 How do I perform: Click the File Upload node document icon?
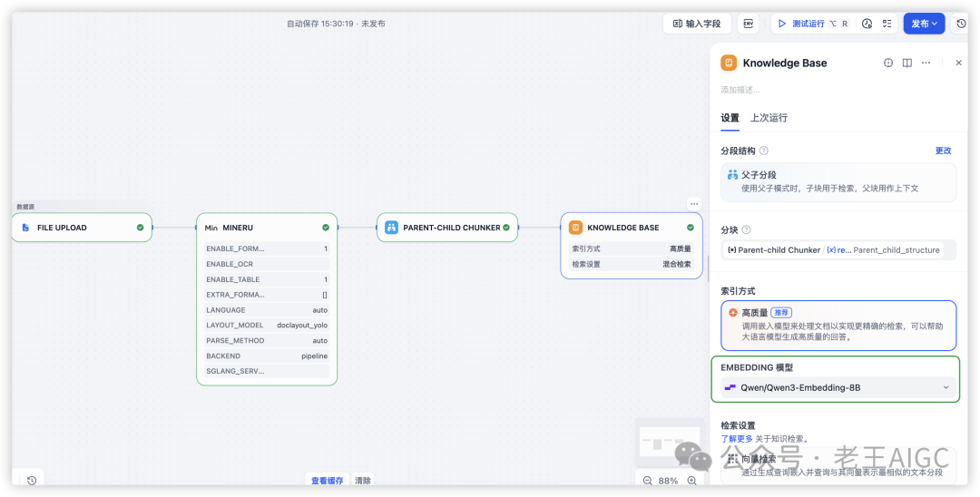25,228
